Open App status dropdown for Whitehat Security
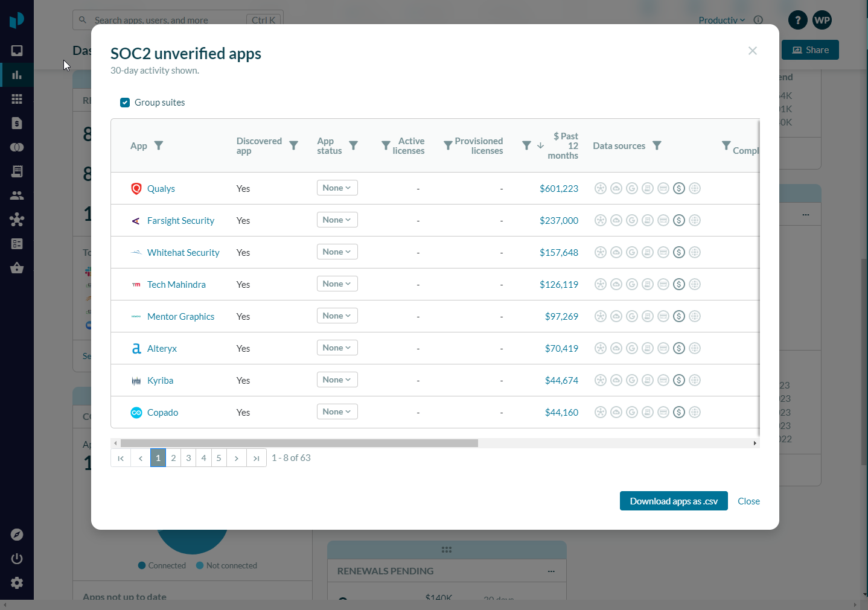868x610 pixels. [x=337, y=252]
